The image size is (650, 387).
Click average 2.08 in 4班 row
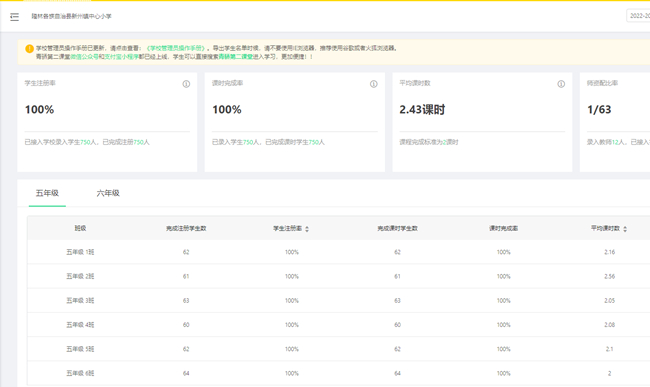point(609,325)
